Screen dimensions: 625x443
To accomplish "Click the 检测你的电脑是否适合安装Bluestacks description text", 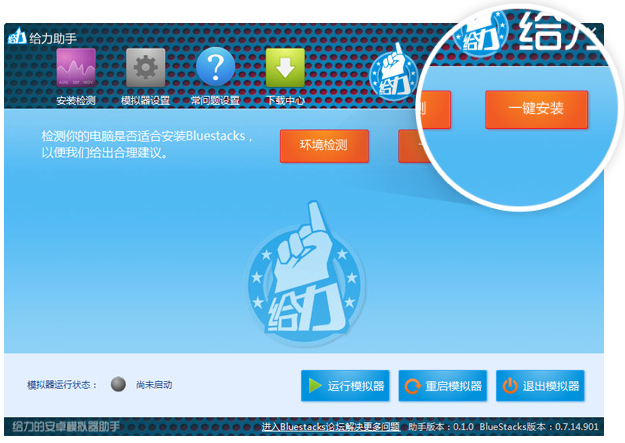I will pyautogui.click(x=147, y=144).
